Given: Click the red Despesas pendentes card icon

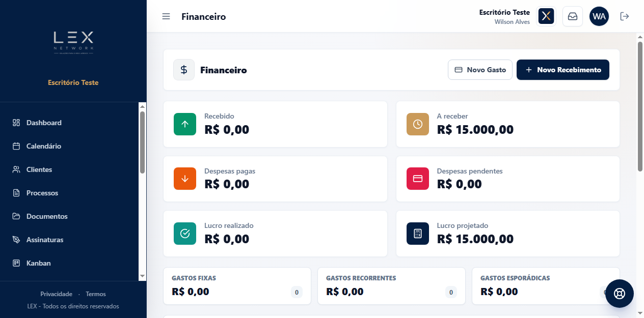Looking at the screenshot, I should [418, 179].
